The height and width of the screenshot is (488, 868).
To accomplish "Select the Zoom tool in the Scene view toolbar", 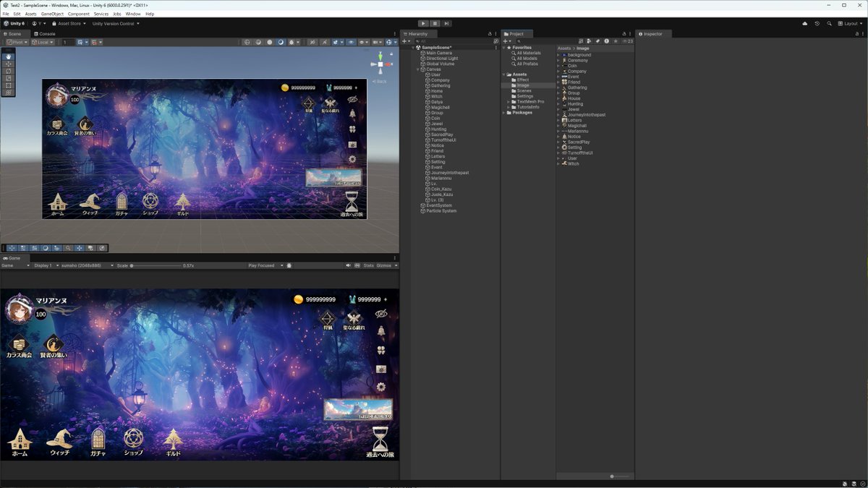I will (68, 248).
